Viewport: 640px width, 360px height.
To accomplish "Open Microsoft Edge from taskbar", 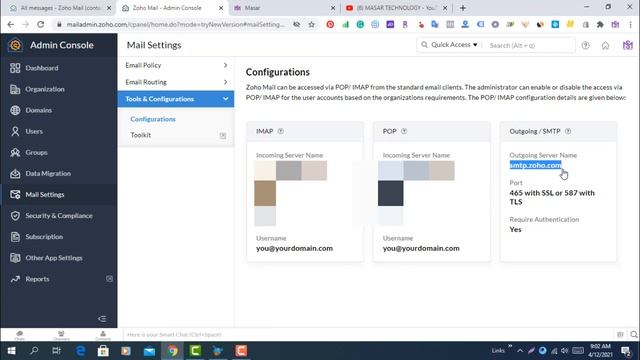I will [80, 351].
